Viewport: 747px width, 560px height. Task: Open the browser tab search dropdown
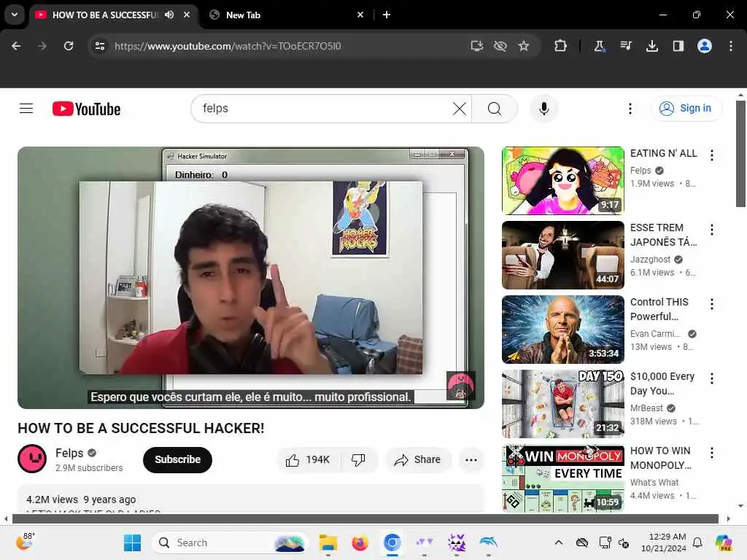tap(15, 15)
